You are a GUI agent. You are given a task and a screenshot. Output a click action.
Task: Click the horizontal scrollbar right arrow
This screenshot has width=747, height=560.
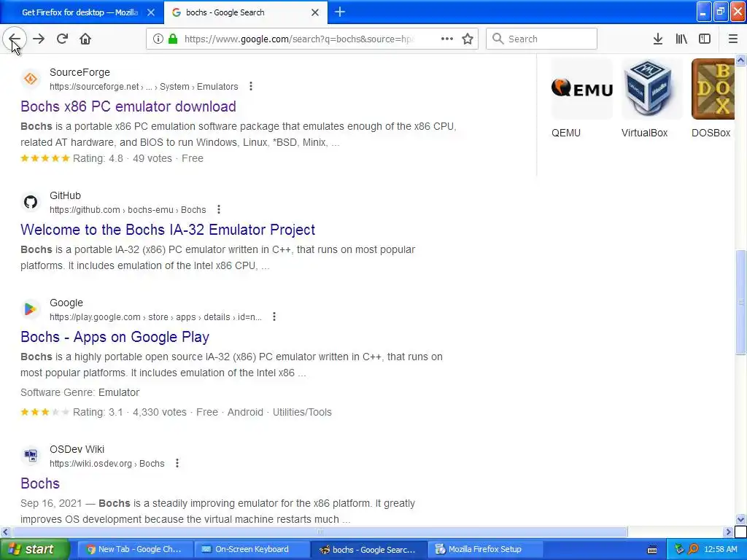point(728,532)
